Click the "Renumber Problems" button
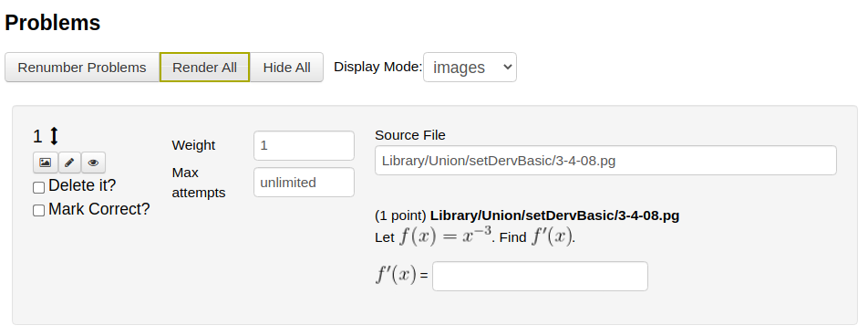This screenshot has height=336, width=868. click(82, 67)
